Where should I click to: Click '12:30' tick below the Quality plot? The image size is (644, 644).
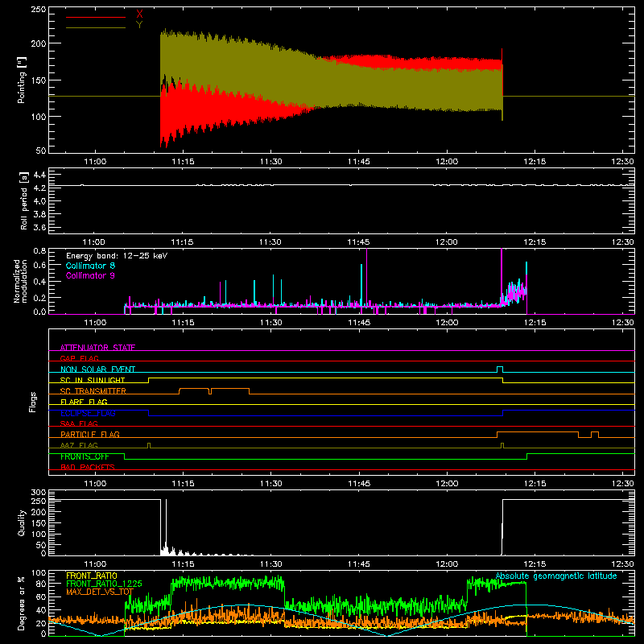tap(622, 564)
